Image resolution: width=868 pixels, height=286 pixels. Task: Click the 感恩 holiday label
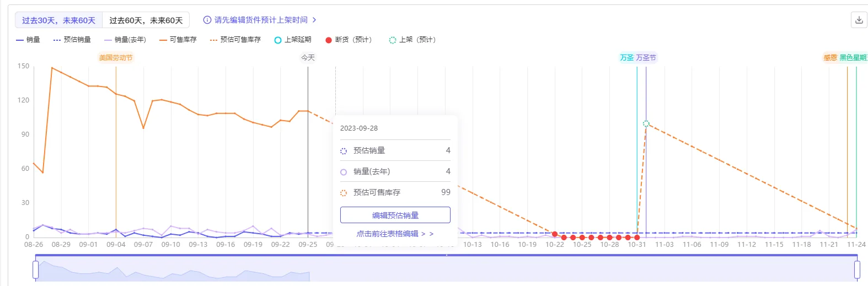click(830, 57)
